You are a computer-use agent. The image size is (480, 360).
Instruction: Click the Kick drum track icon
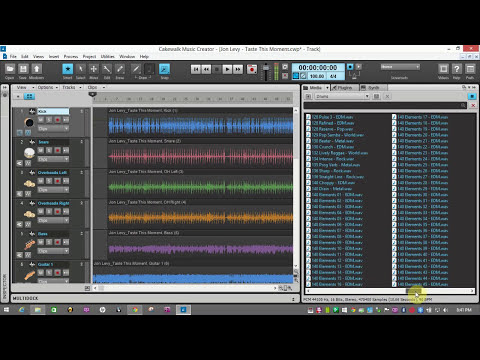(x=29, y=123)
